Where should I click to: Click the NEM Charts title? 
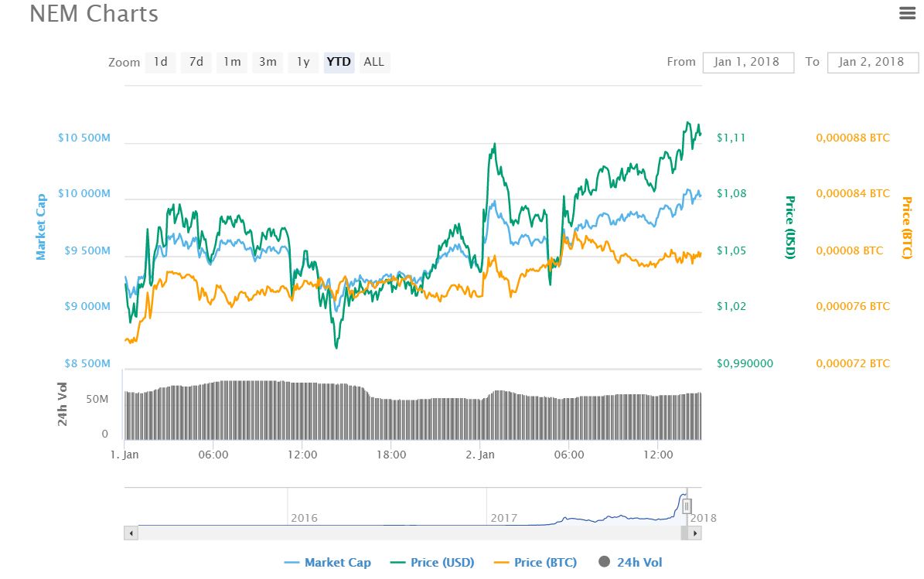coord(94,14)
